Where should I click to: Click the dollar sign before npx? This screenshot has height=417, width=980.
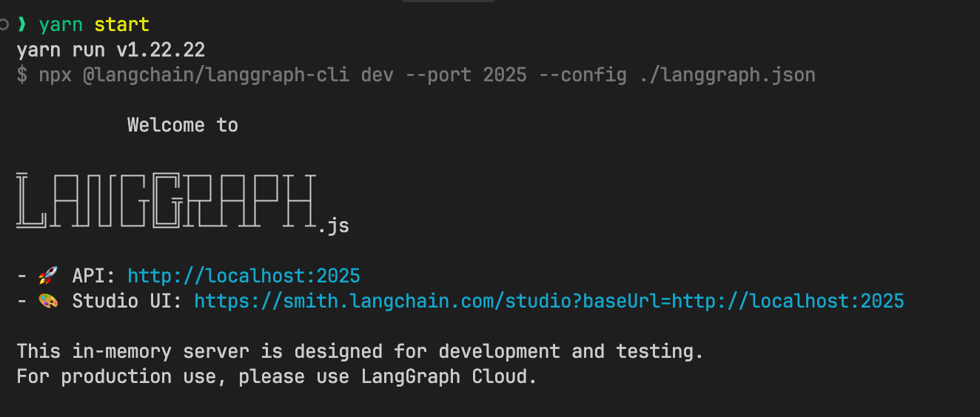22,75
